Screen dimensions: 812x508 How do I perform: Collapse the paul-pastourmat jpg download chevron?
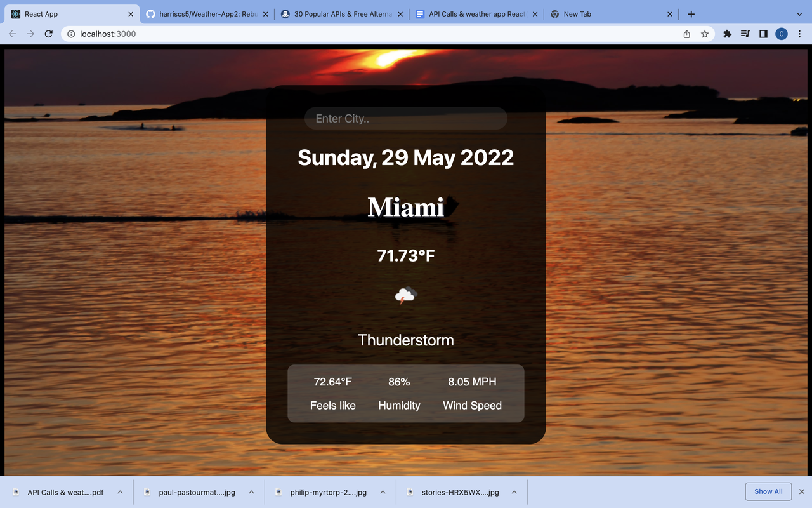[x=251, y=492]
